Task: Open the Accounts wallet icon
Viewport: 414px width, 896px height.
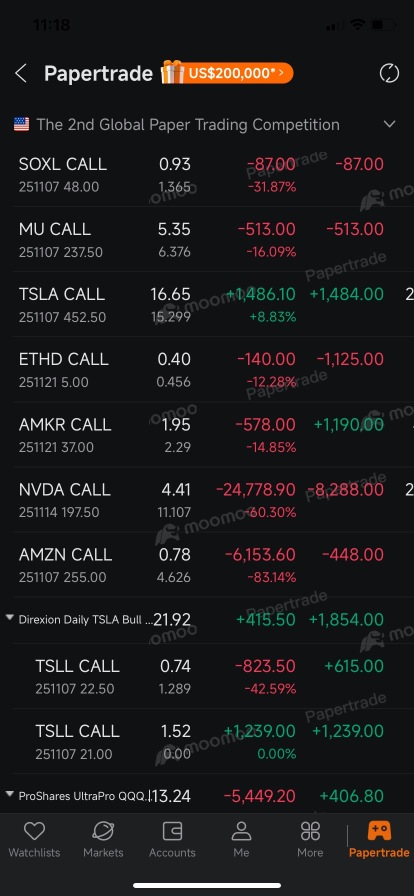Action: click(172, 831)
